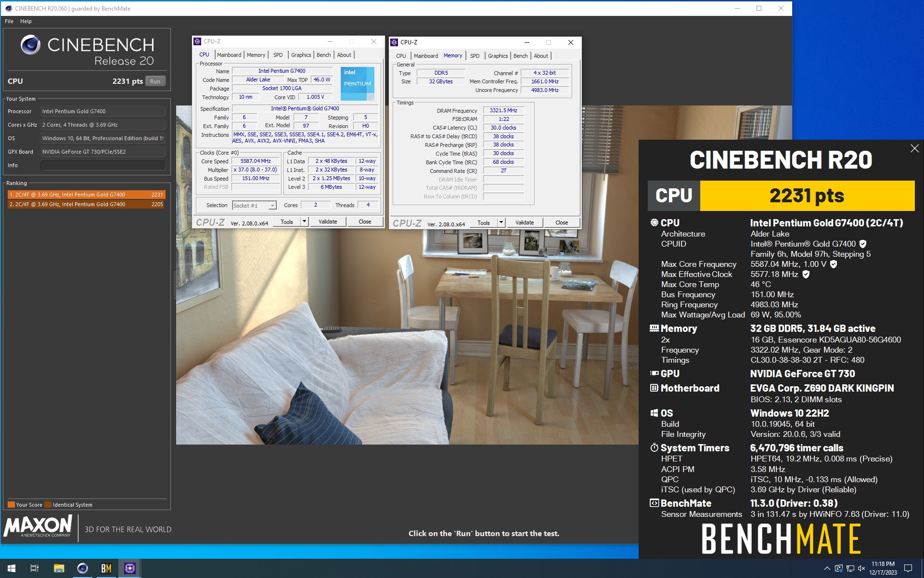The height and width of the screenshot is (578, 924).
Task: Switch to Memory tab in left CPU-Z window
Action: (256, 55)
